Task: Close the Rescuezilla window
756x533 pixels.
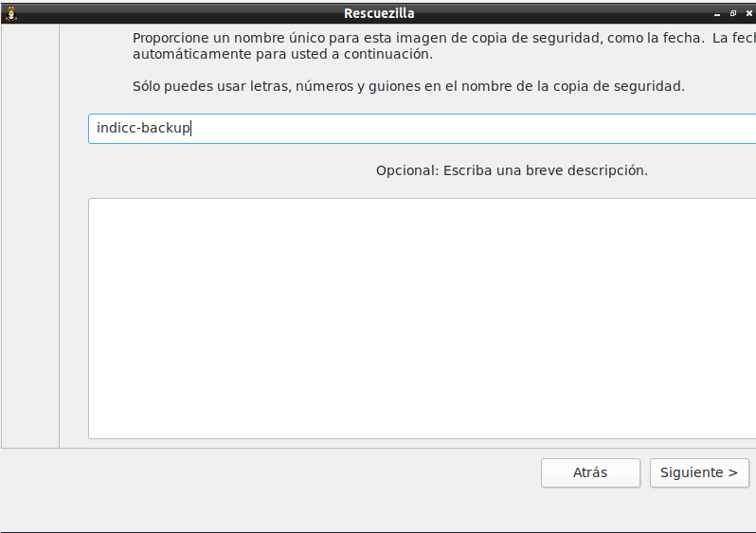Action: pyautogui.click(x=748, y=13)
